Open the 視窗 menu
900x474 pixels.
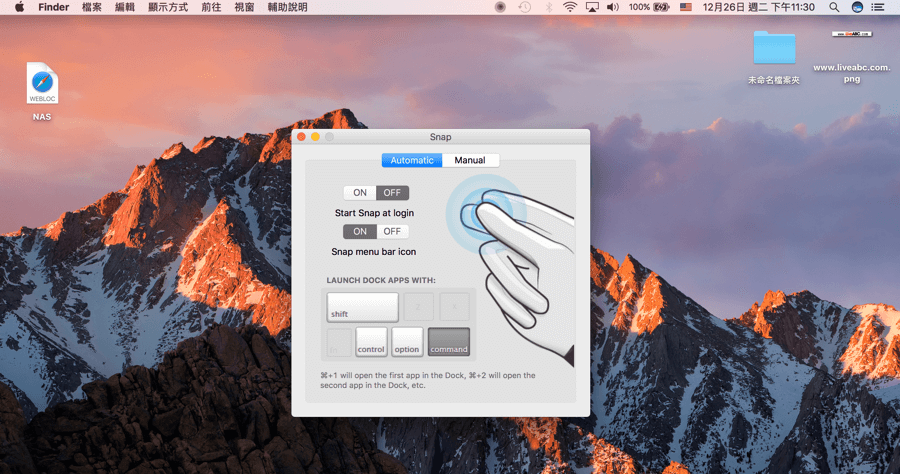pyautogui.click(x=245, y=7)
